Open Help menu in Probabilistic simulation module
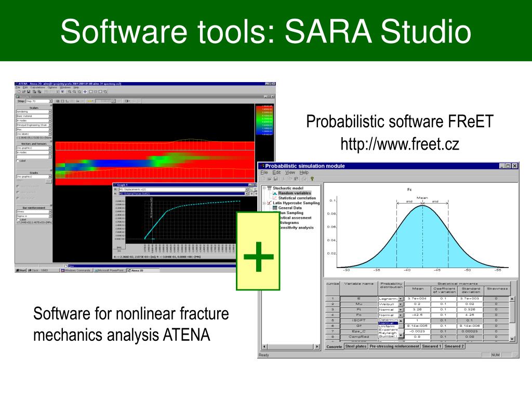 tap(304, 172)
